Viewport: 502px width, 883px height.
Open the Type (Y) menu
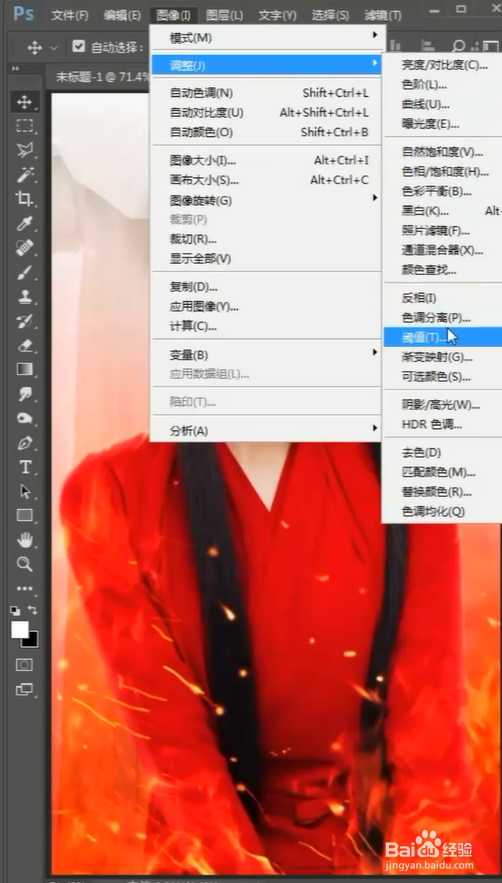pos(277,15)
